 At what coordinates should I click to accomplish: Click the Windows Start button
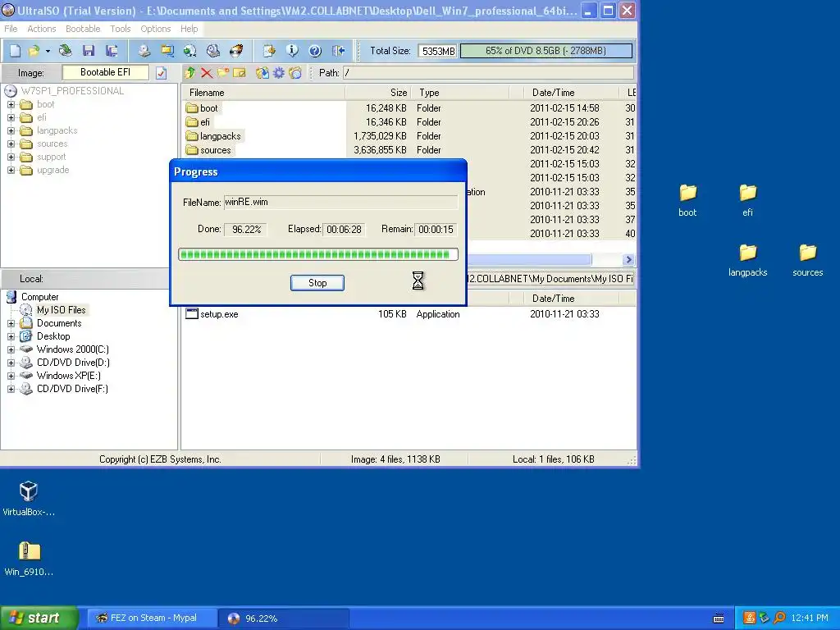[x=39, y=618]
